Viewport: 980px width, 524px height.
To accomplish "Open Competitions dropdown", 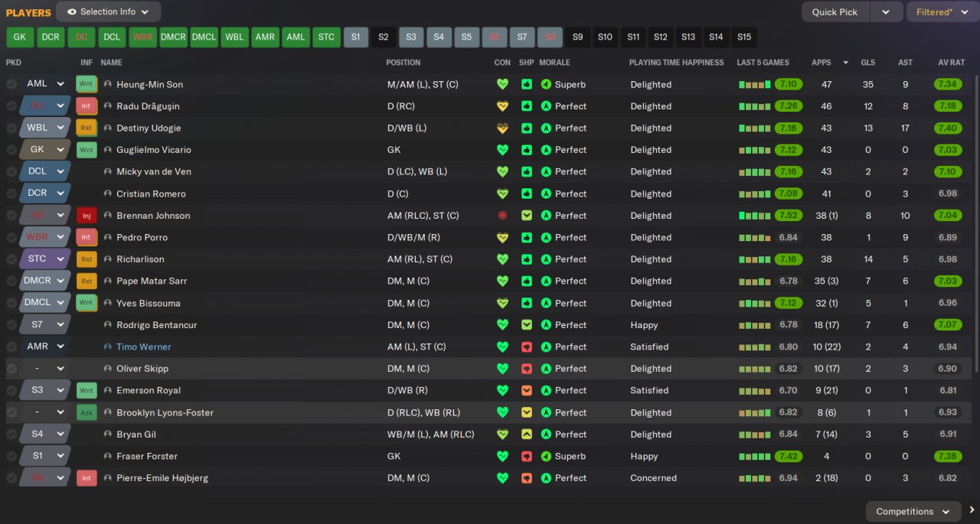I will pyautogui.click(x=913, y=511).
